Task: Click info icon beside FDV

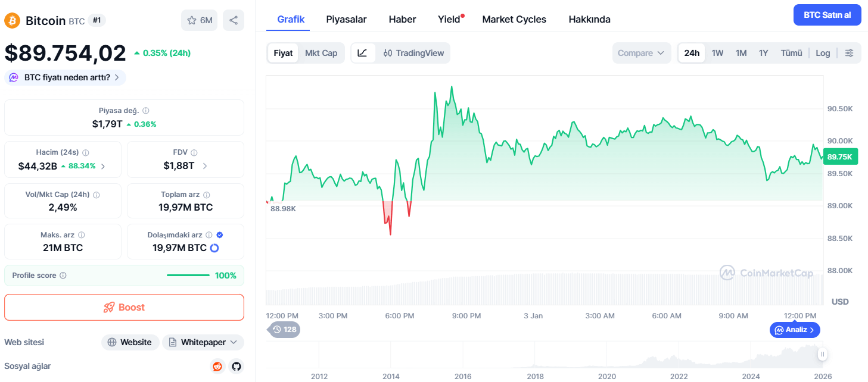Action: click(194, 152)
